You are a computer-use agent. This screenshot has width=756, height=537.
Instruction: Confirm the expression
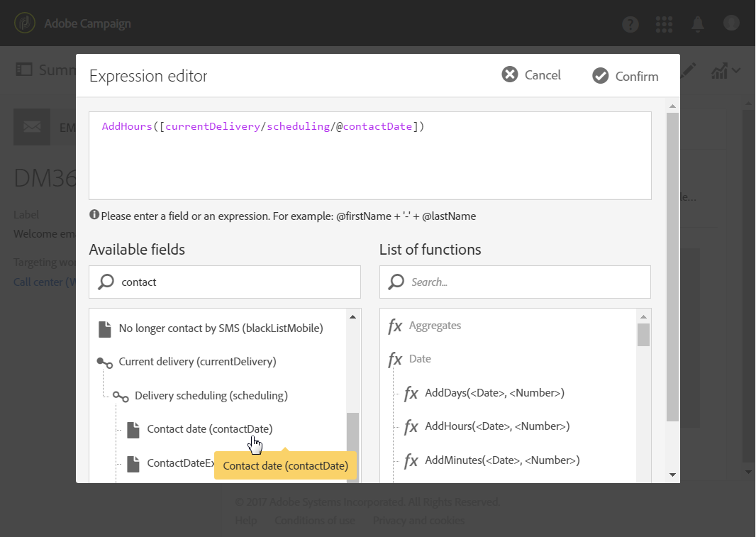coord(626,76)
